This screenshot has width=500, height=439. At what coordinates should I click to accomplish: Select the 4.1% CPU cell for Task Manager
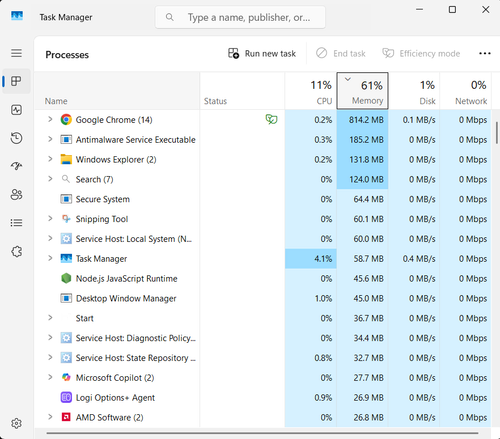point(311,259)
